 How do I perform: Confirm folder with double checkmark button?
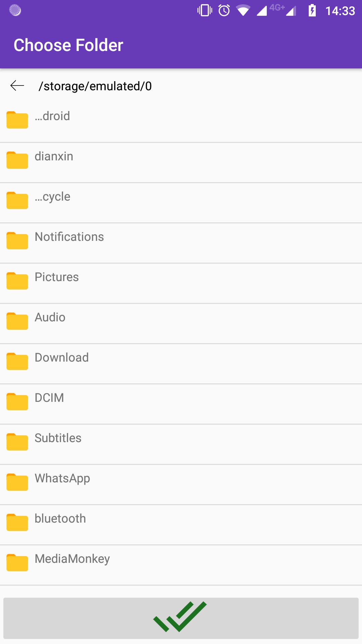[x=181, y=618]
